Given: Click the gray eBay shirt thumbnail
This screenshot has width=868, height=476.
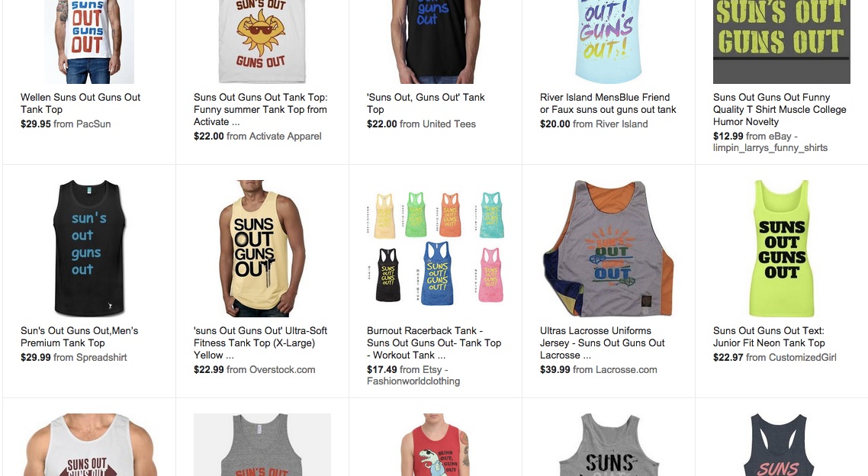Looking at the screenshot, I should click(x=782, y=42).
